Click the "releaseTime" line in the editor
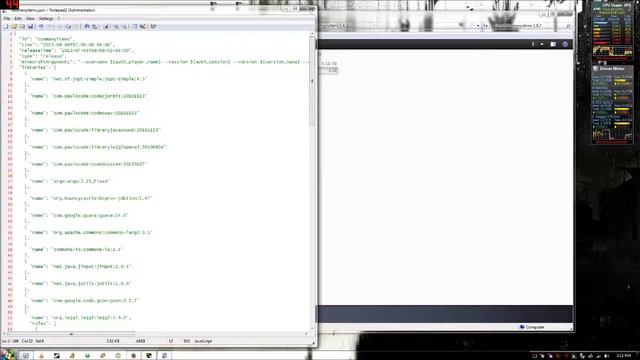640x360 pixels. tap(76, 51)
